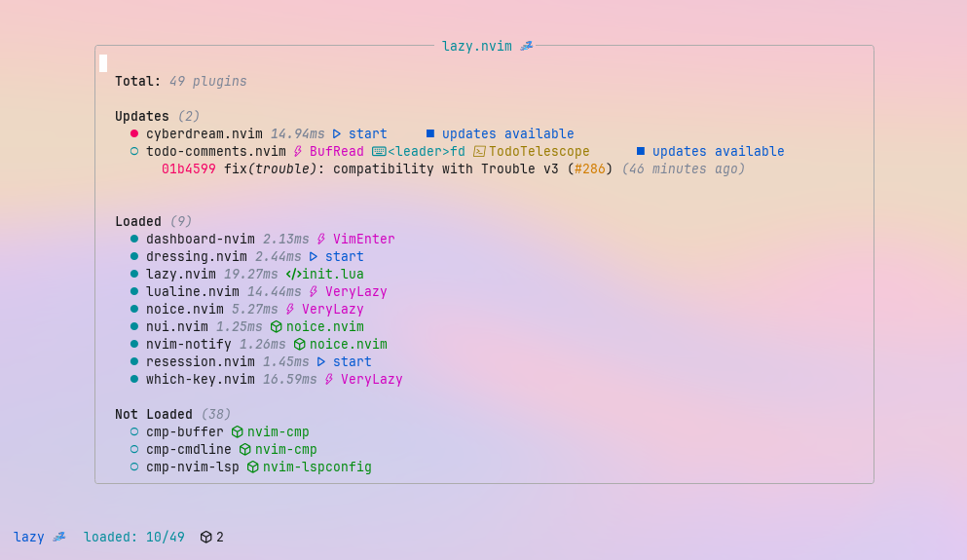Click the hollow circle beside todo-comments.nvim
967x560 pixels.
133,151
